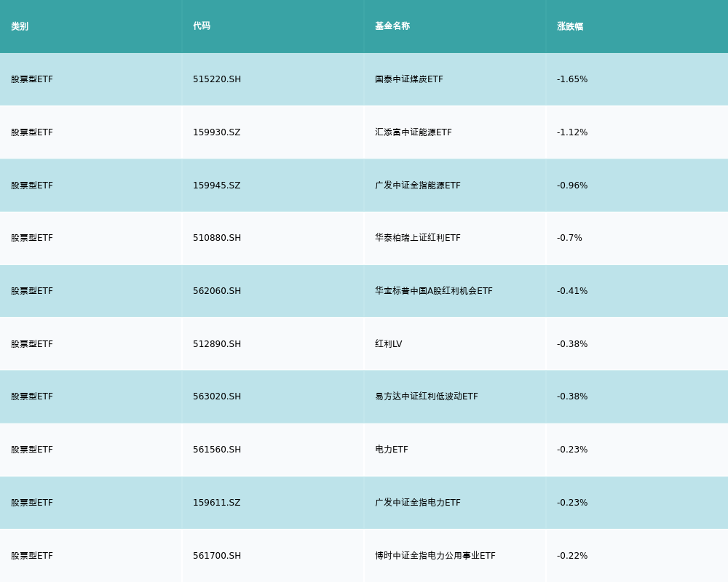Click the 涨跌幅 column header
This screenshot has height=582, width=728.
pyautogui.click(x=570, y=26)
